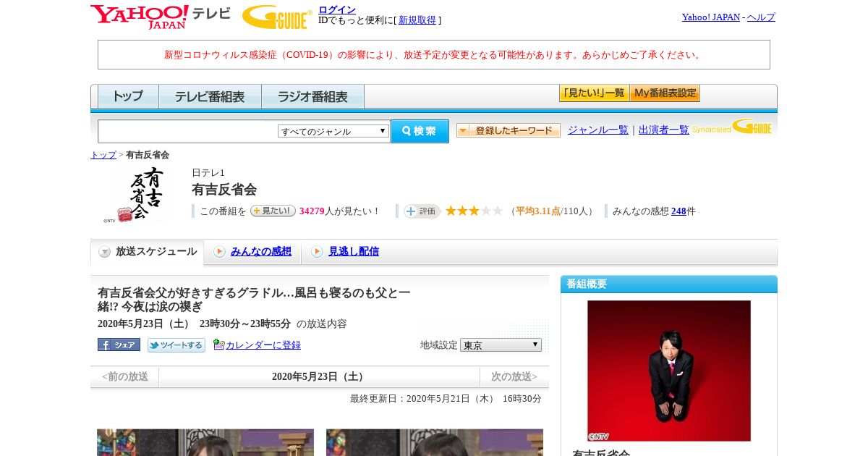The width and height of the screenshot is (868, 456).
Task: Click the 平均3.11点 rating text
Action: (x=537, y=211)
